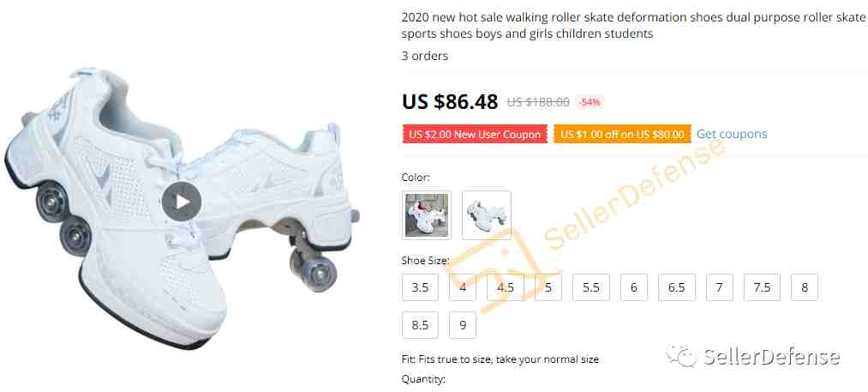868x392 pixels.
Task: Choose shoe size 8.5
Action: click(420, 325)
